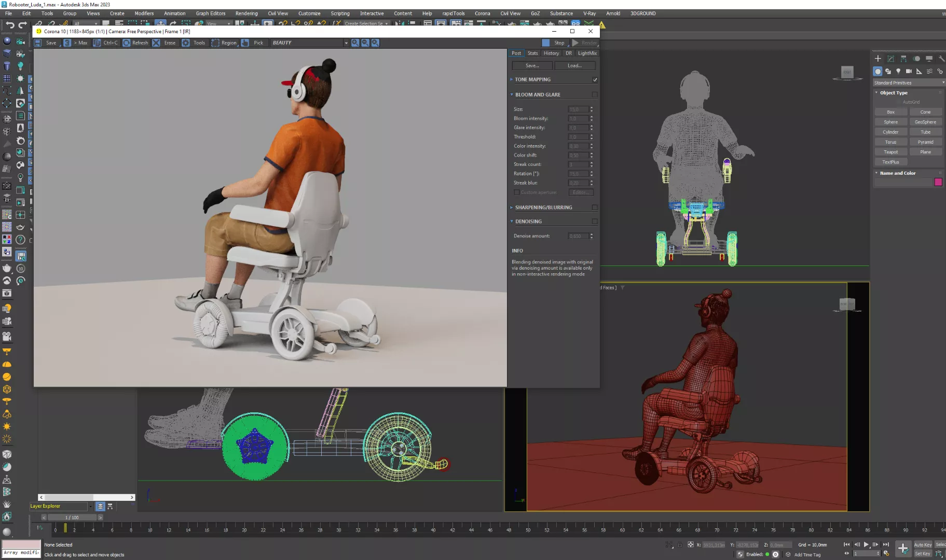Enable the Denoising checkbox
Screen dimensions: 946x560
pos(595,221)
